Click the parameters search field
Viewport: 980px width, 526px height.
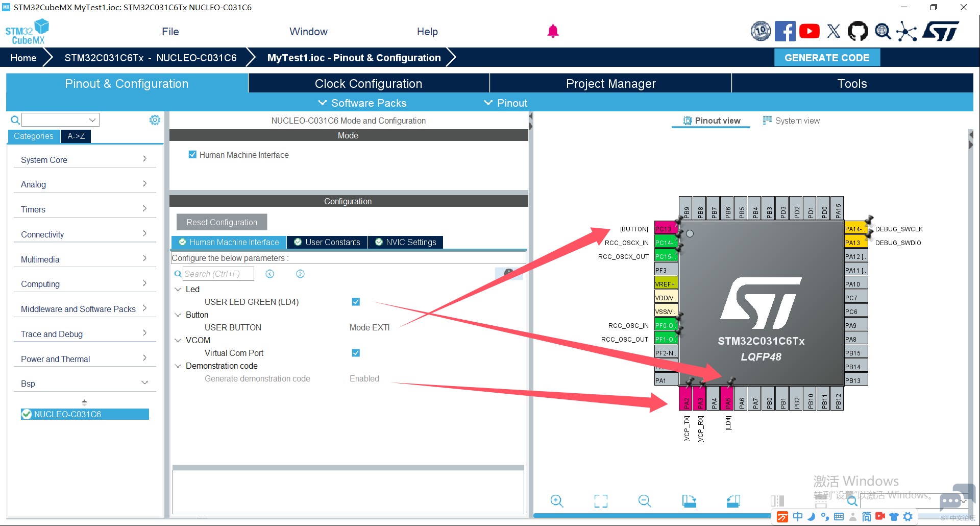click(218, 274)
